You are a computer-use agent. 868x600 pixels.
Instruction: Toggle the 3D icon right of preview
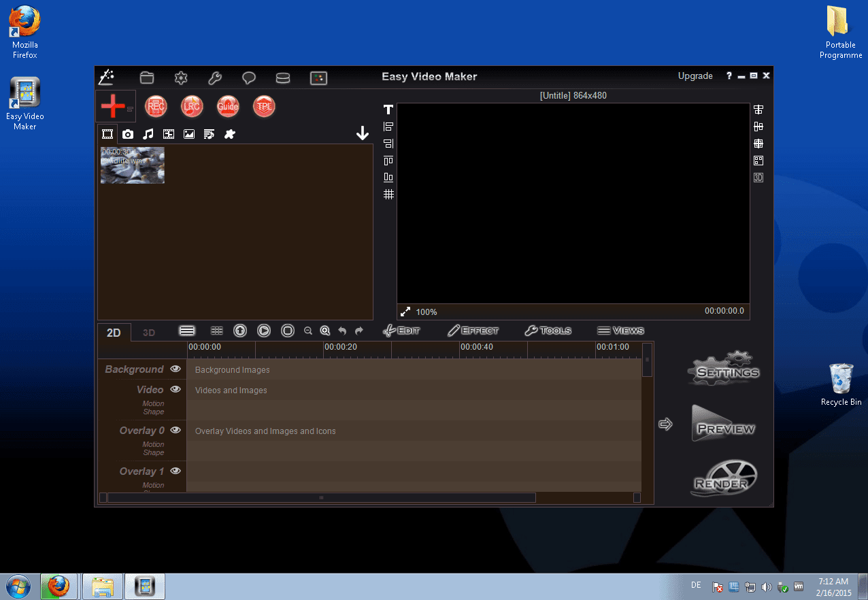[758, 178]
